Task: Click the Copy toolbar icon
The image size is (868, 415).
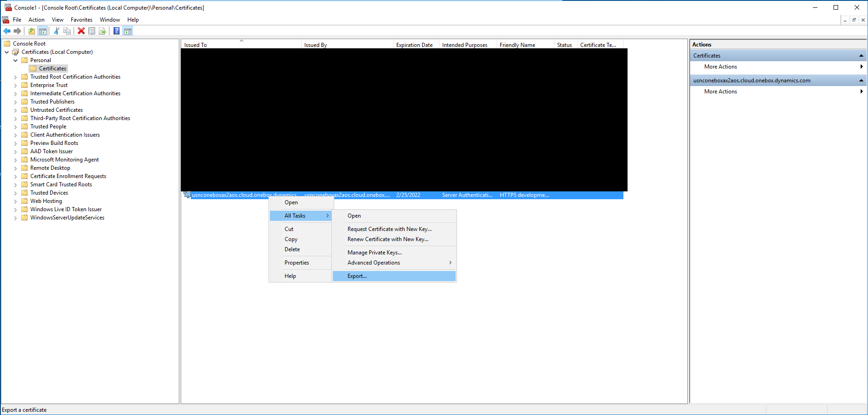Action: 67,31
